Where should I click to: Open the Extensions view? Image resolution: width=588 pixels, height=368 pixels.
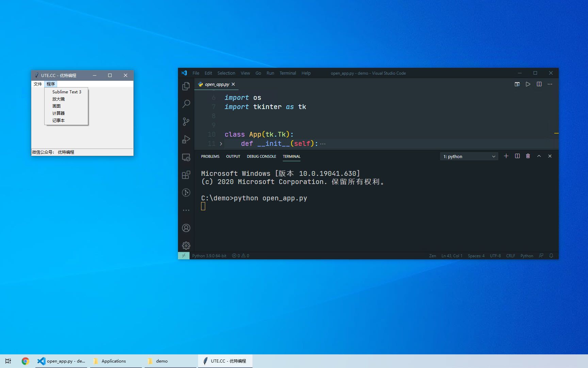[x=186, y=175]
